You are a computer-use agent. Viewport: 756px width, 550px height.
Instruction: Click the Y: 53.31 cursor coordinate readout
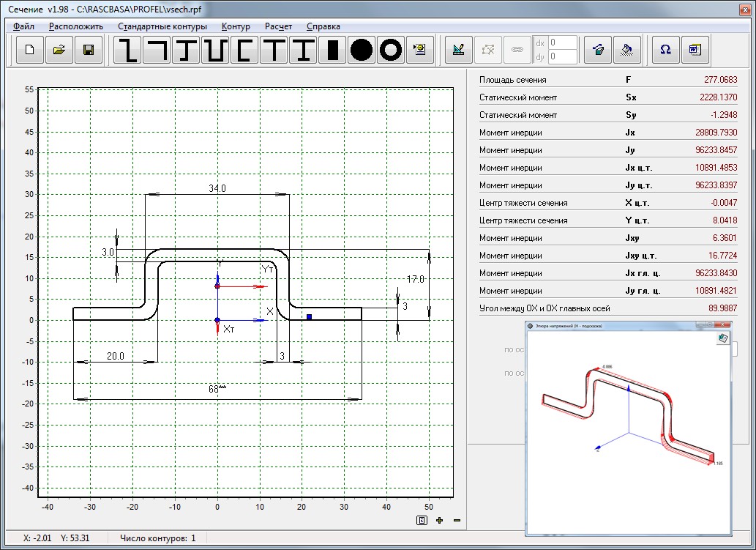click(75, 538)
